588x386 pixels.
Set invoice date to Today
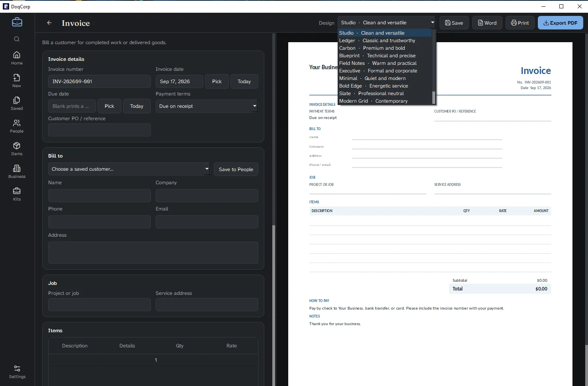(x=244, y=82)
